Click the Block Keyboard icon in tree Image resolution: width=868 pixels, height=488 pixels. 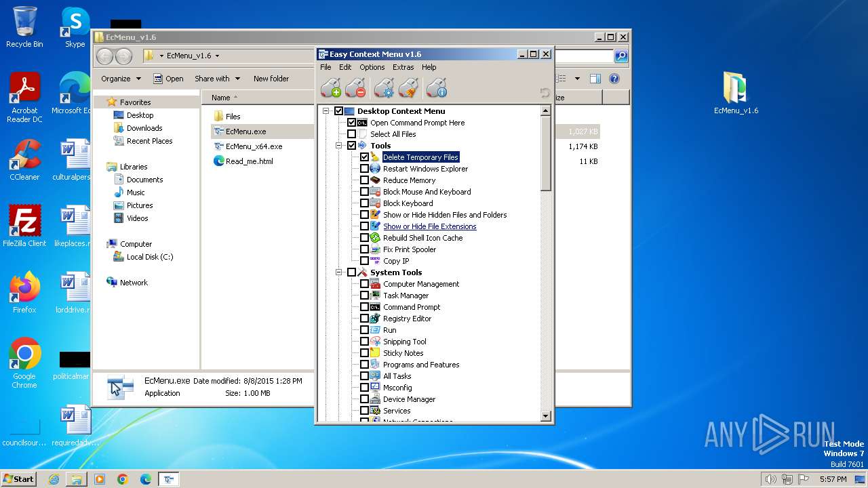(x=375, y=203)
